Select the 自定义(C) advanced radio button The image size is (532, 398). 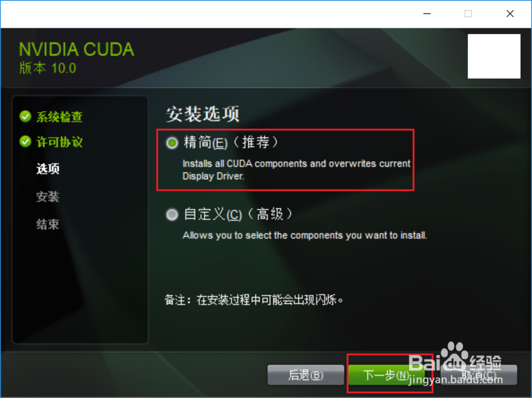coord(172,214)
